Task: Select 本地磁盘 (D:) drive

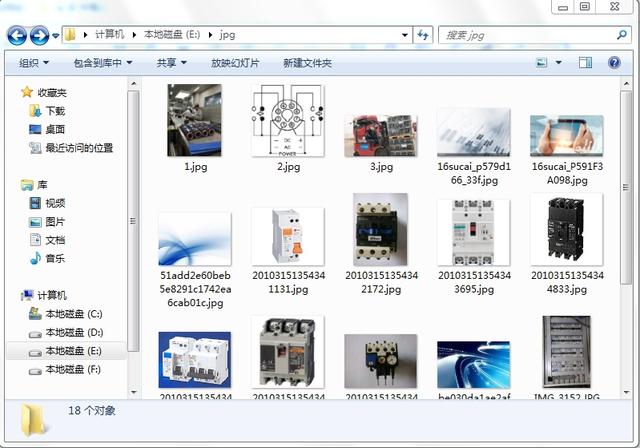Action: point(74,332)
